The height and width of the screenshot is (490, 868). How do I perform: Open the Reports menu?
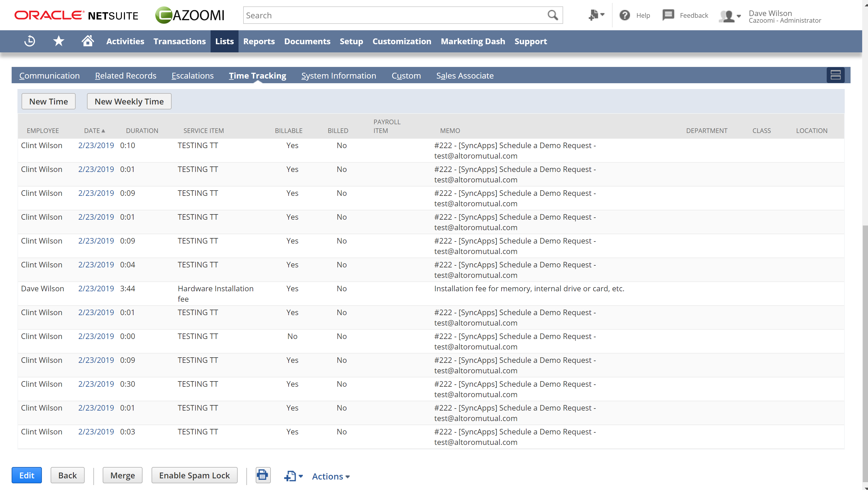(259, 41)
